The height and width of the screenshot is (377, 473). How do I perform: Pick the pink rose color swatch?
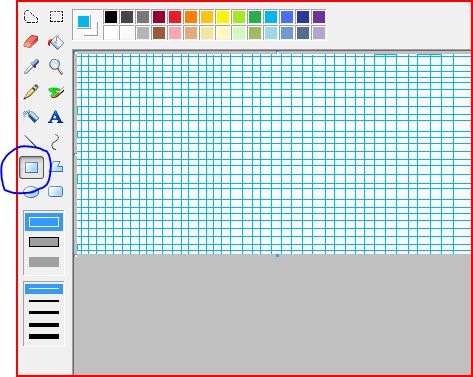tap(175, 33)
